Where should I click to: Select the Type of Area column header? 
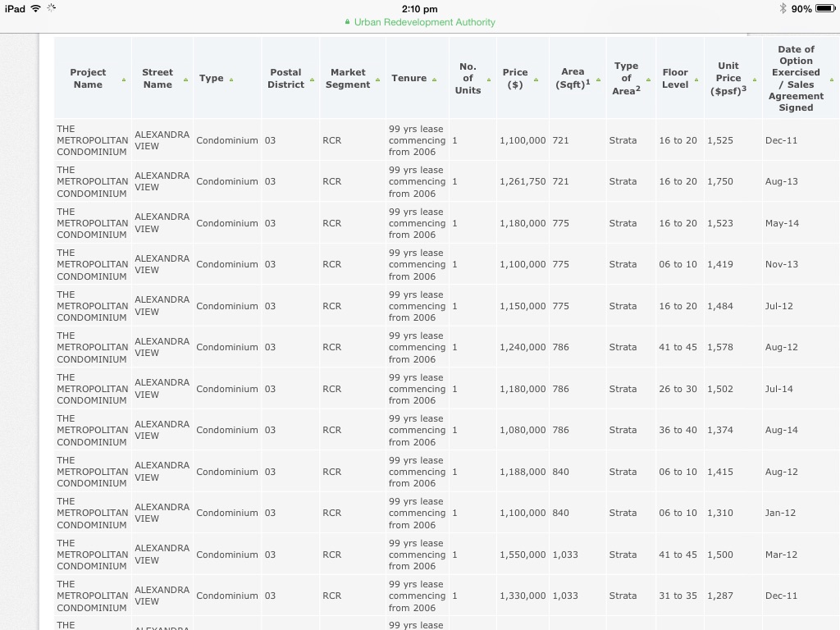point(626,79)
